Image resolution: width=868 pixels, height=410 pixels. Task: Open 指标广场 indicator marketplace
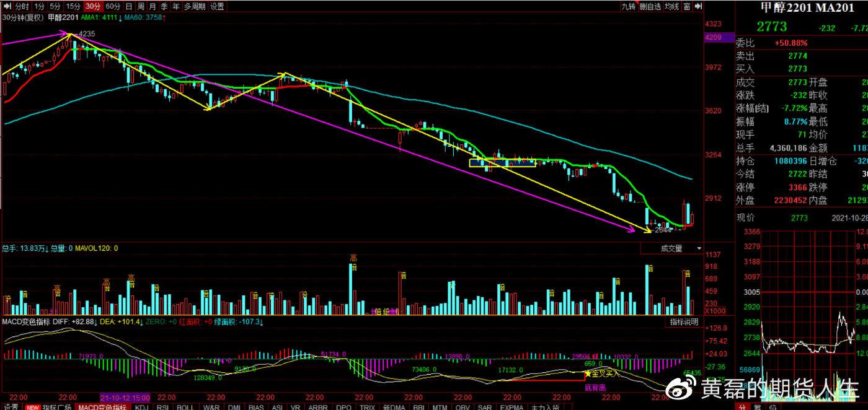click(x=57, y=407)
